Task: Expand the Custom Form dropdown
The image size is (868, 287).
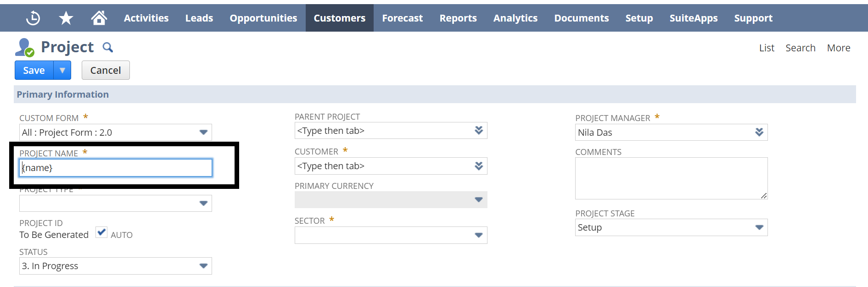Action: tap(203, 132)
